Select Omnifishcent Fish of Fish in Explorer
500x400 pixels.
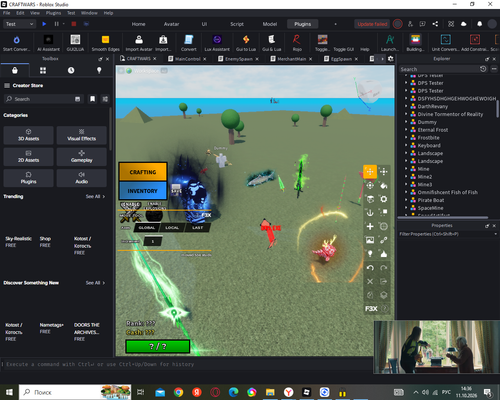[x=447, y=192]
